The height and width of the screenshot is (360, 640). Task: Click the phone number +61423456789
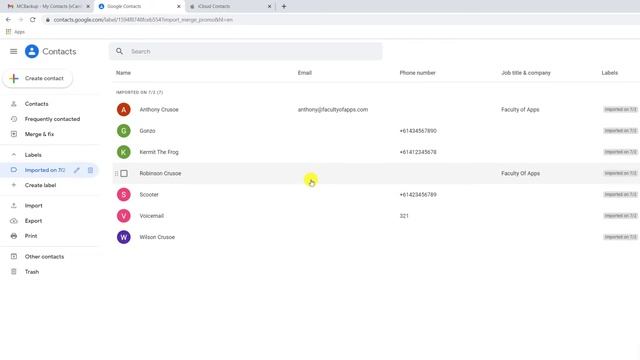click(418, 195)
